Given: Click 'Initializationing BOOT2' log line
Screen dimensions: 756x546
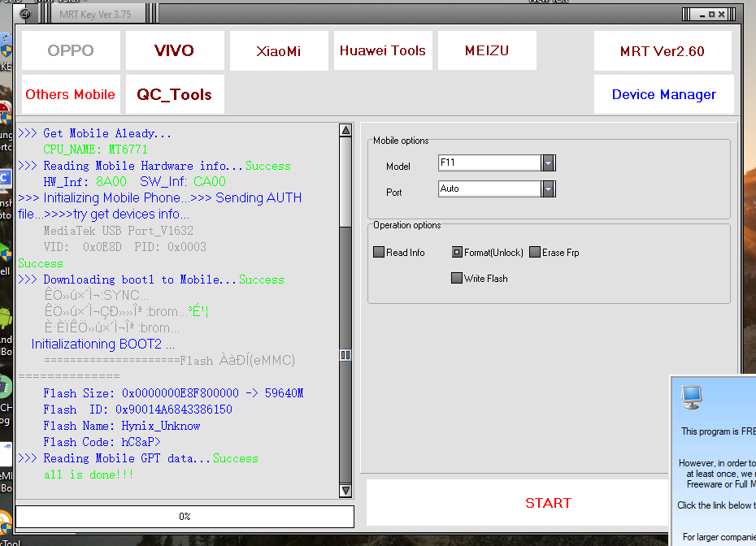Looking at the screenshot, I should [x=102, y=344].
